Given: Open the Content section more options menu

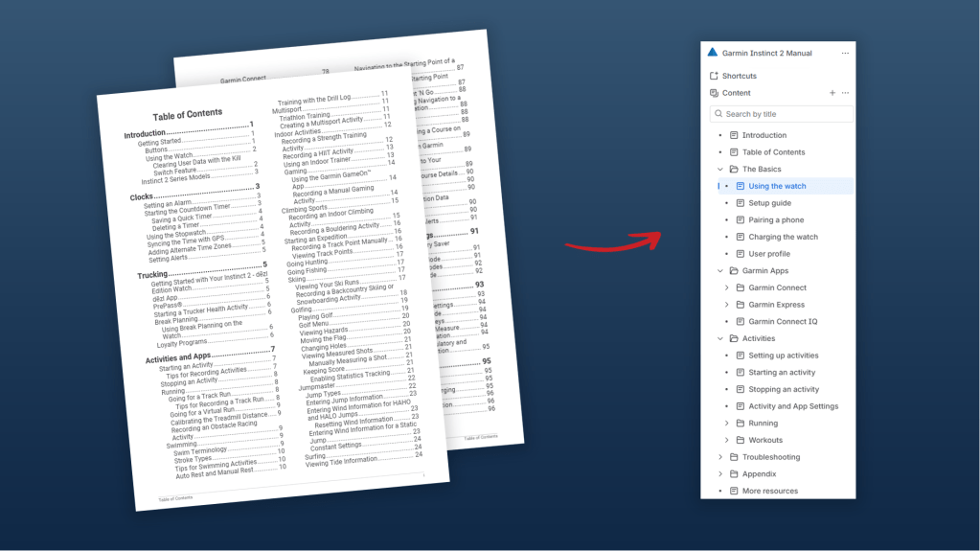Looking at the screenshot, I should (845, 93).
